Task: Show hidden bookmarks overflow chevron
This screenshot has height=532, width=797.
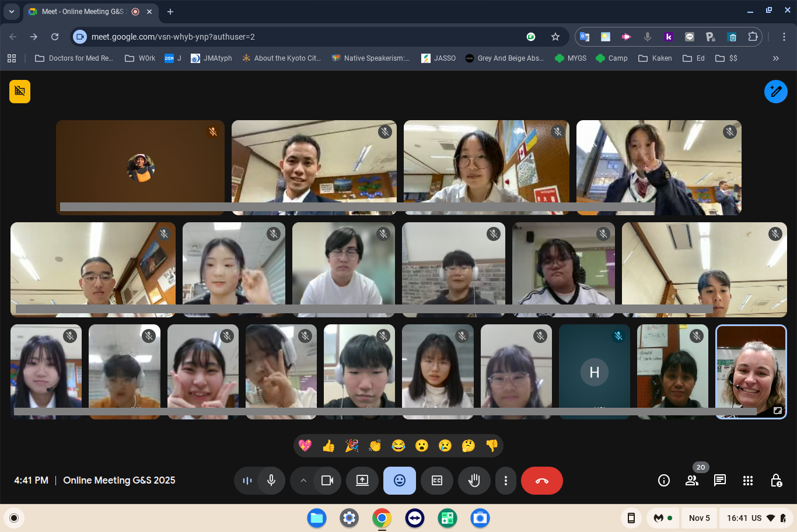Action: 775,58
